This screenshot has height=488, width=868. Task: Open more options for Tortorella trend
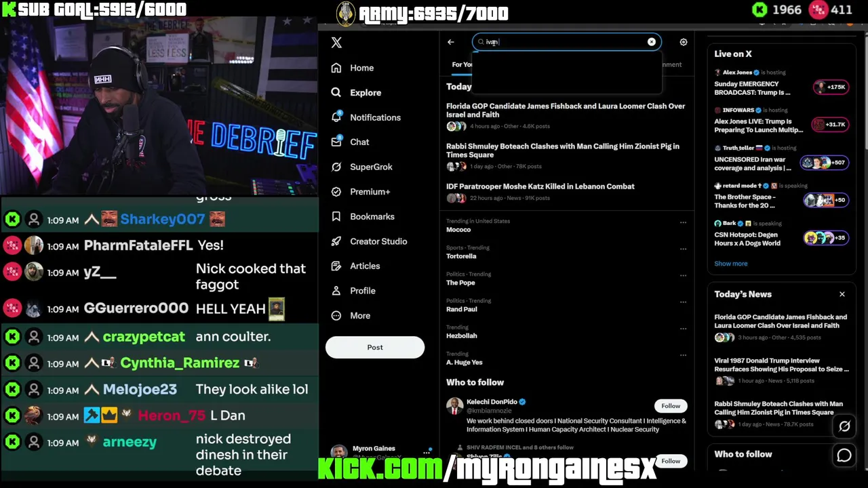pos(683,249)
